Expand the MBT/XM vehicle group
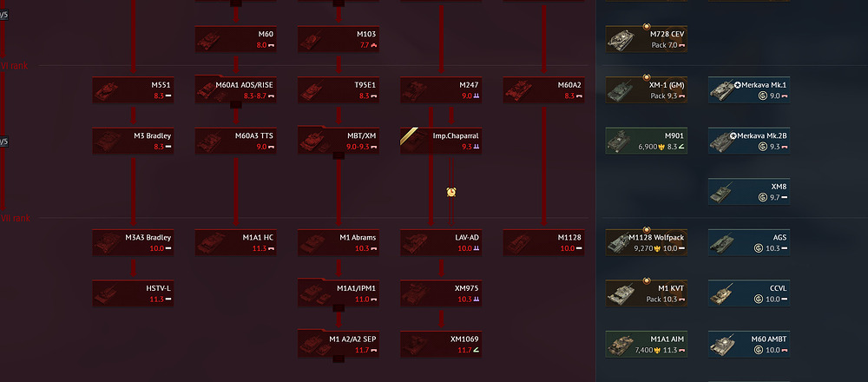The height and width of the screenshot is (382, 868). [x=339, y=155]
